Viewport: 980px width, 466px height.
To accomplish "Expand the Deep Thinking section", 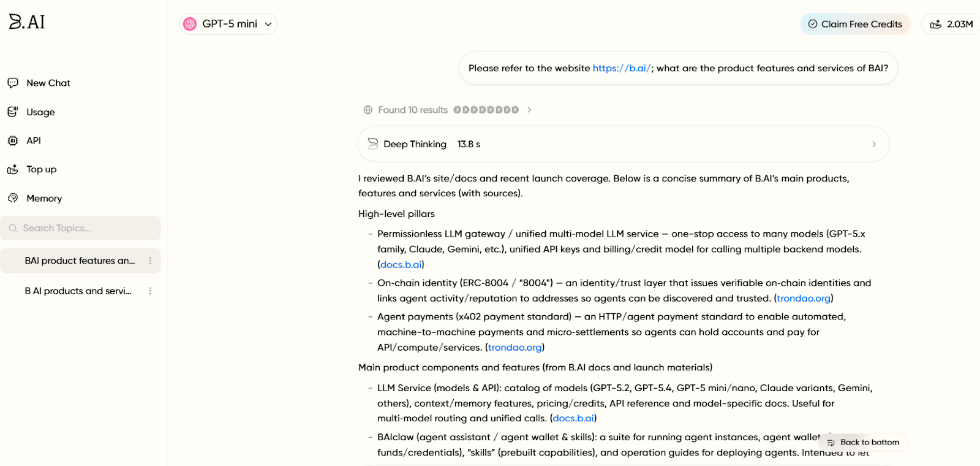I will click(x=623, y=144).
